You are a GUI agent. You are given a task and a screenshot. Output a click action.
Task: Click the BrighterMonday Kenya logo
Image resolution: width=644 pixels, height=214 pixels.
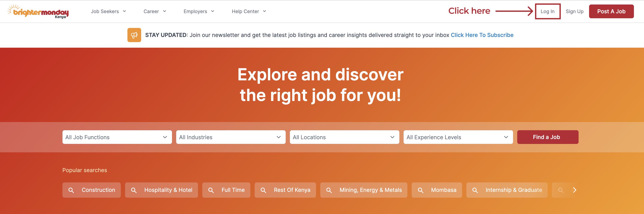(38, 11)
